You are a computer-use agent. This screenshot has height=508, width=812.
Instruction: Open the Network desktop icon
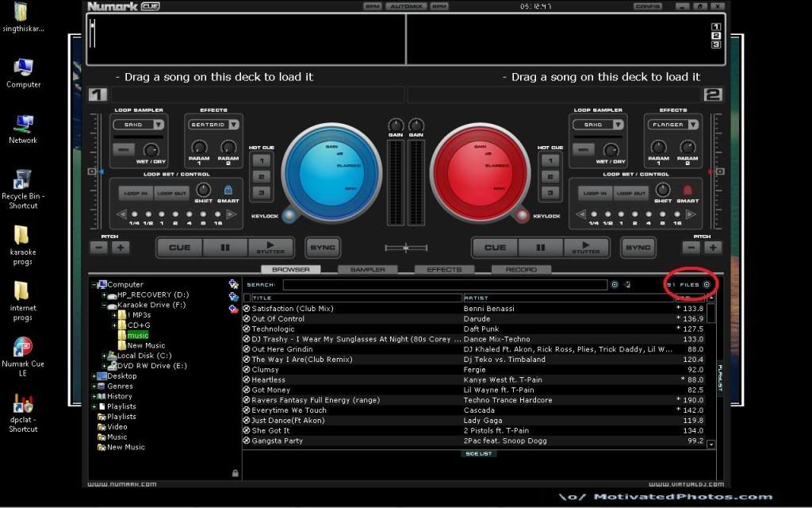click(x=23, y=129)
